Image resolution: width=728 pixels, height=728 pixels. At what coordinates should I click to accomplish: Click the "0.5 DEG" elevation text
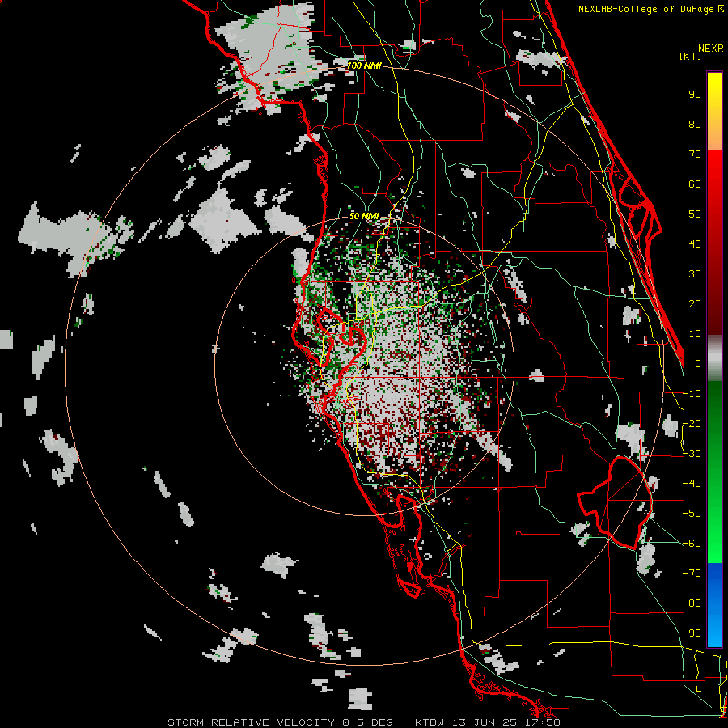(x=368, y=722)
